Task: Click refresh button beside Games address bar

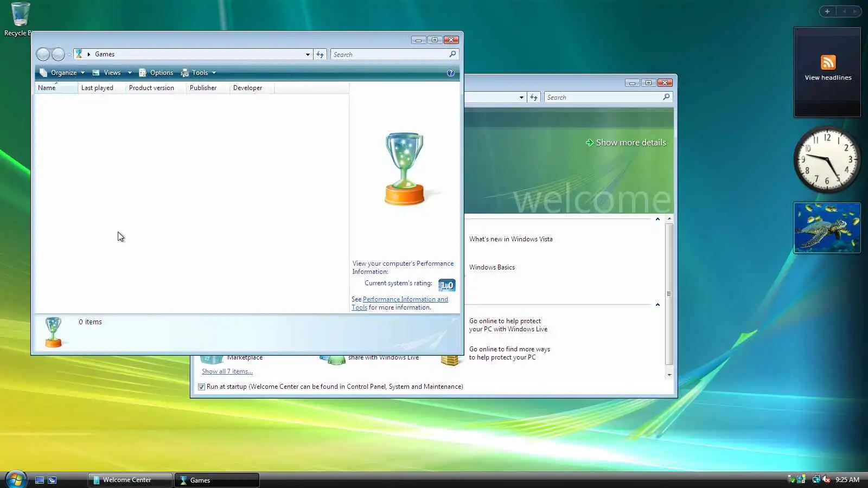Action: [320, 54]
